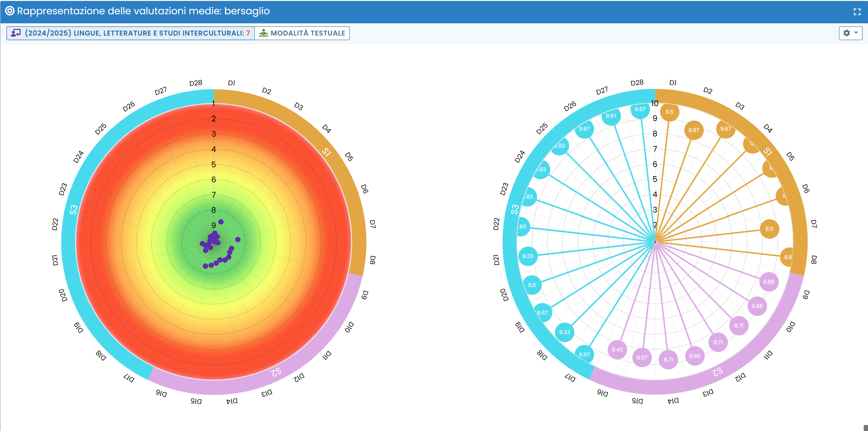
Task: Select the orange 8.67 bubble for D2
Action: (694, 130)
